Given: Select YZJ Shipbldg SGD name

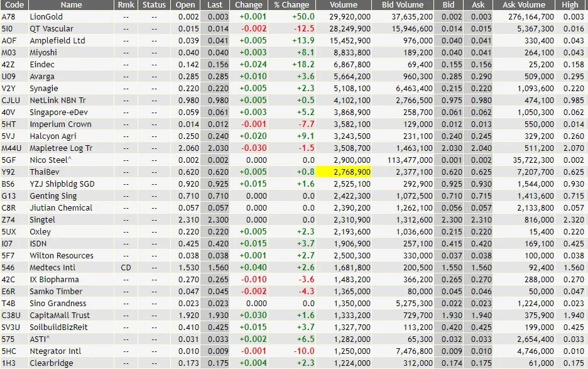Looking at the screenshot, I should click(x=62, y=184).
